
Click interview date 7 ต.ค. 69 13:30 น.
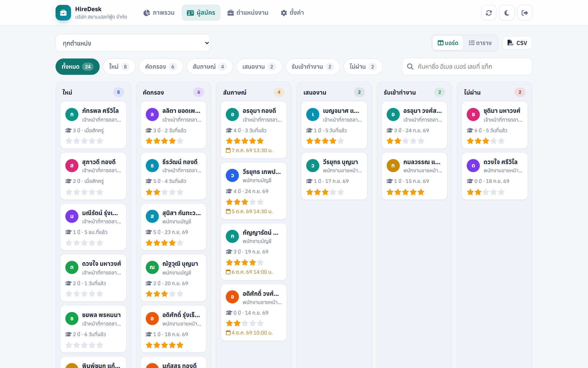click(x=249, y=150)
